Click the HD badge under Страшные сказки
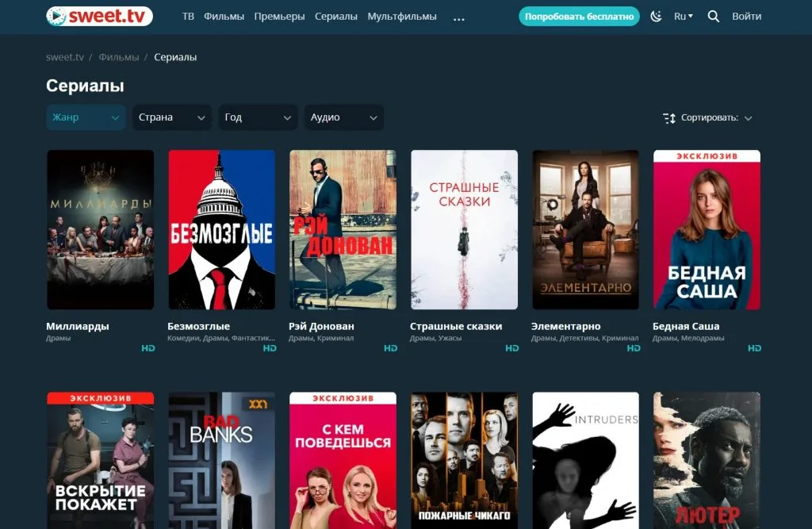Screen dimensions: 812x529 (511, 347)
